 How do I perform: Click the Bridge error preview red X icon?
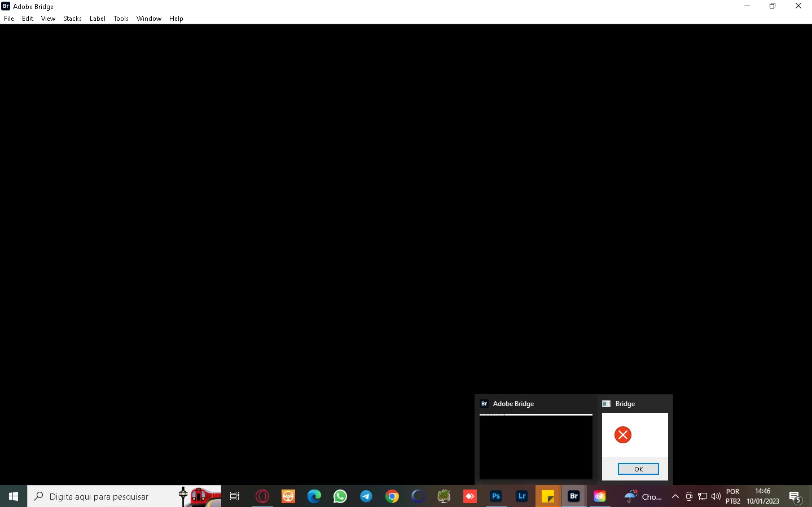(x=623, y=435)
